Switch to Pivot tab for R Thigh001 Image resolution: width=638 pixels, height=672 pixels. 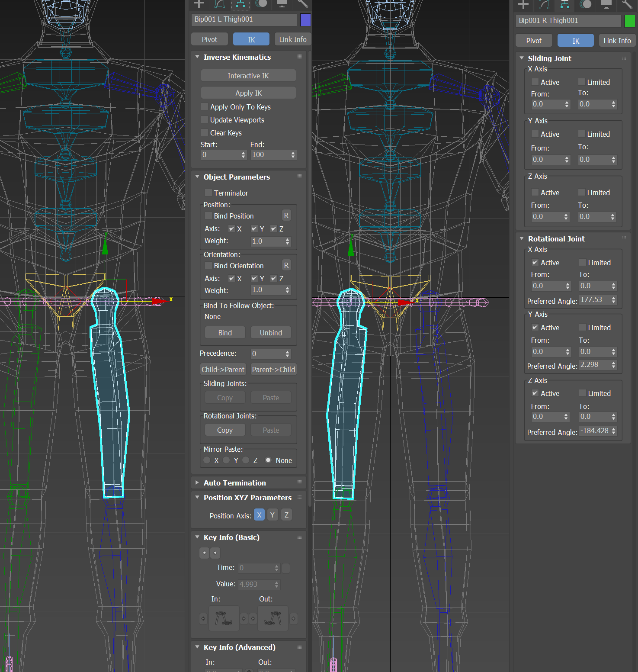[x=534, y=41]
